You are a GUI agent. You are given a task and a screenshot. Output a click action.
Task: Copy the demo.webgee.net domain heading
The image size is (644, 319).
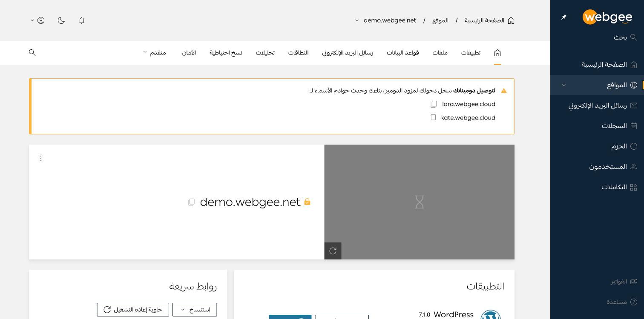click(x=192, y=202)
